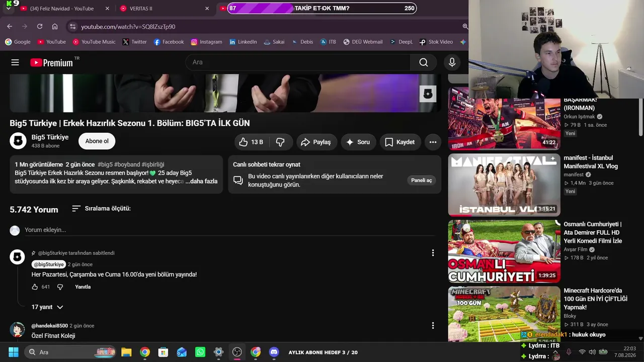Dislike the Big5 Türkiye video

click(280, 142)
